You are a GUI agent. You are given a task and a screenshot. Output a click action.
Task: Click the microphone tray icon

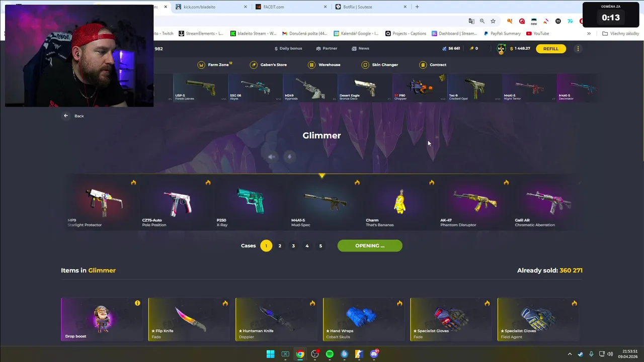coord(591,354)
